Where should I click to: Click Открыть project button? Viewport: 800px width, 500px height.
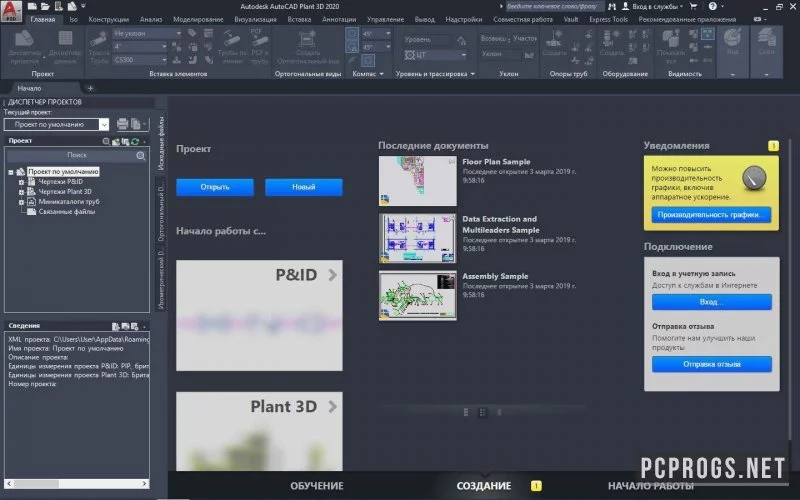[x=215, y=187]
